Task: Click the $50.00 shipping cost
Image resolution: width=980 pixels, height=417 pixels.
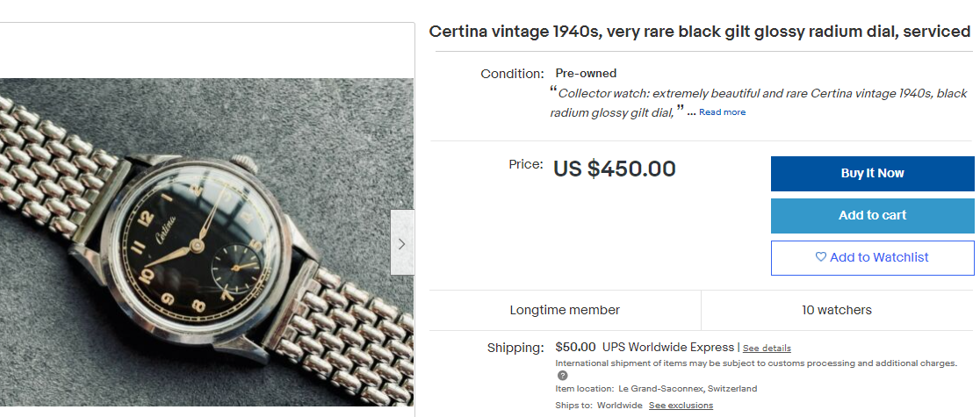Action: (x=575, y=347)
